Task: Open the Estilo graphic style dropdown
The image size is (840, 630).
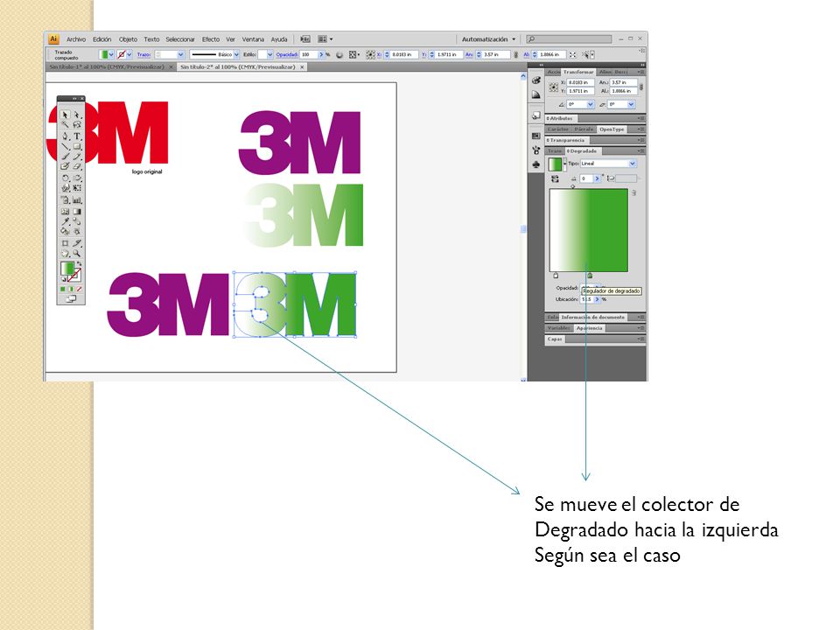Action: click(x=270, y=54)
